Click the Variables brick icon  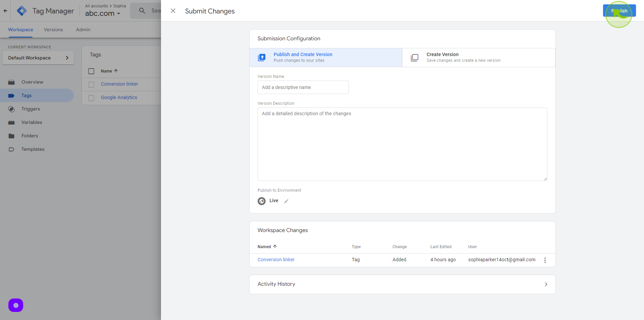11,123
